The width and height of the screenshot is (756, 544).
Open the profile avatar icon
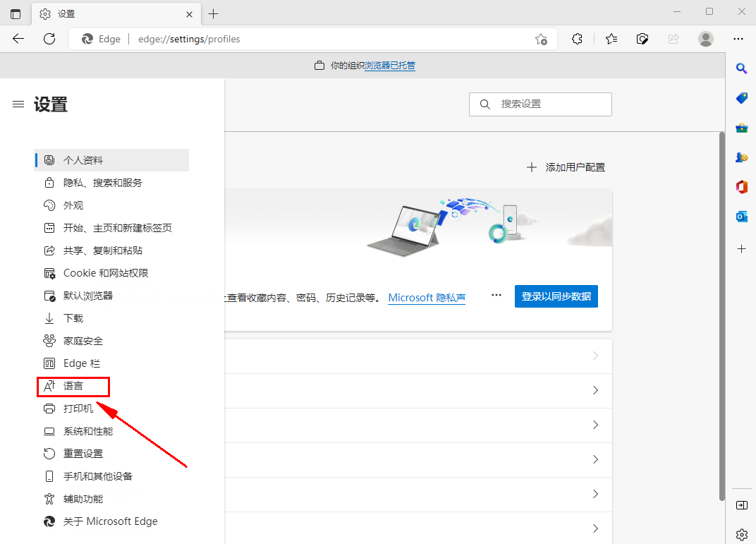(706, 39)
